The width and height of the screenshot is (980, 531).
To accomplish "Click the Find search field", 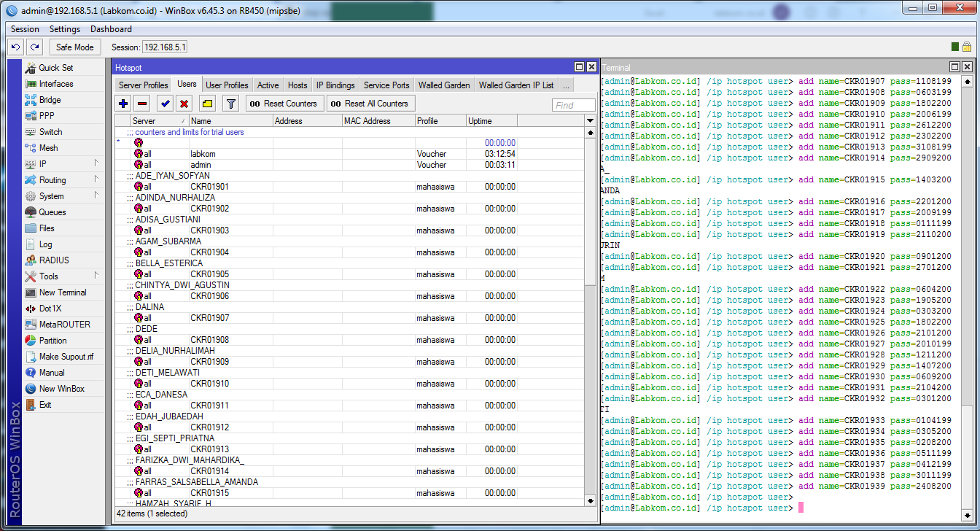I will tap(574, 105).
